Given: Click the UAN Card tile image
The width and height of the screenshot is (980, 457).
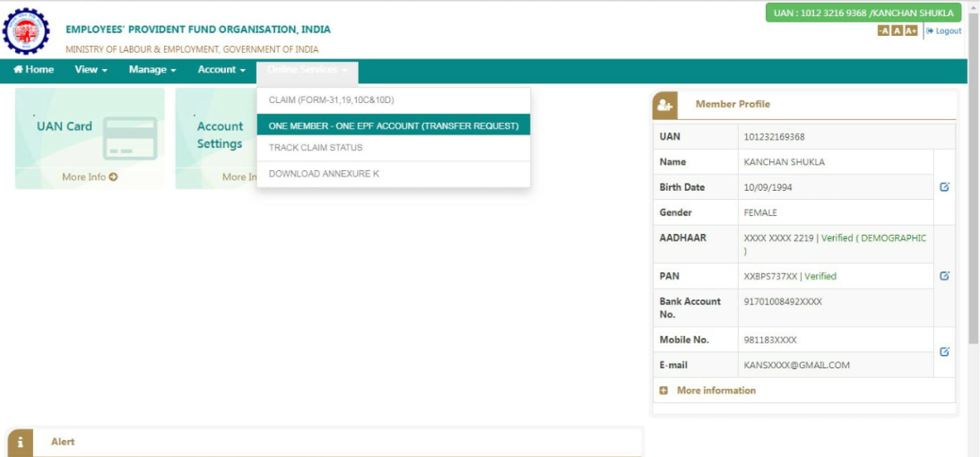Looking at the screenshot, I should 129,140.
